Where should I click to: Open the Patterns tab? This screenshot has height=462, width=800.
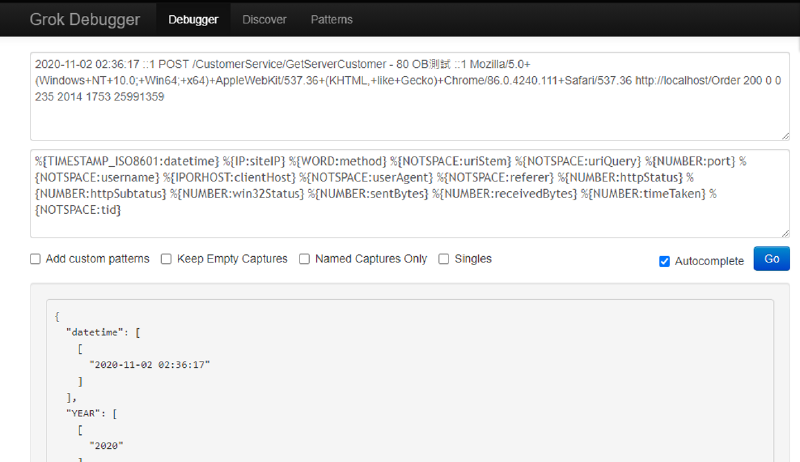(331, 19)
